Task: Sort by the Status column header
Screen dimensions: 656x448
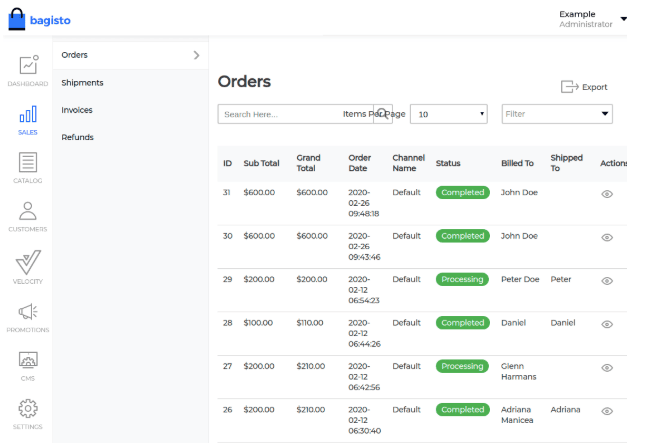Action: pyautogui.click(x=448, y=163)
